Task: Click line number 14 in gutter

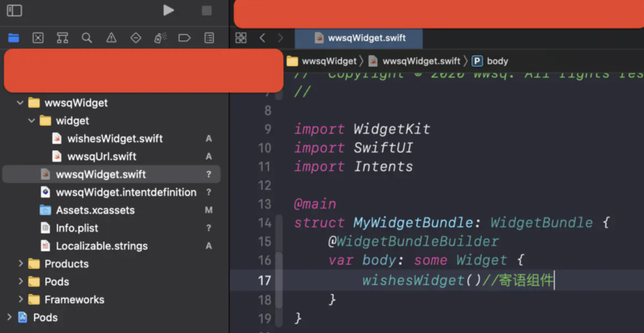Action: tap(265, 223)
